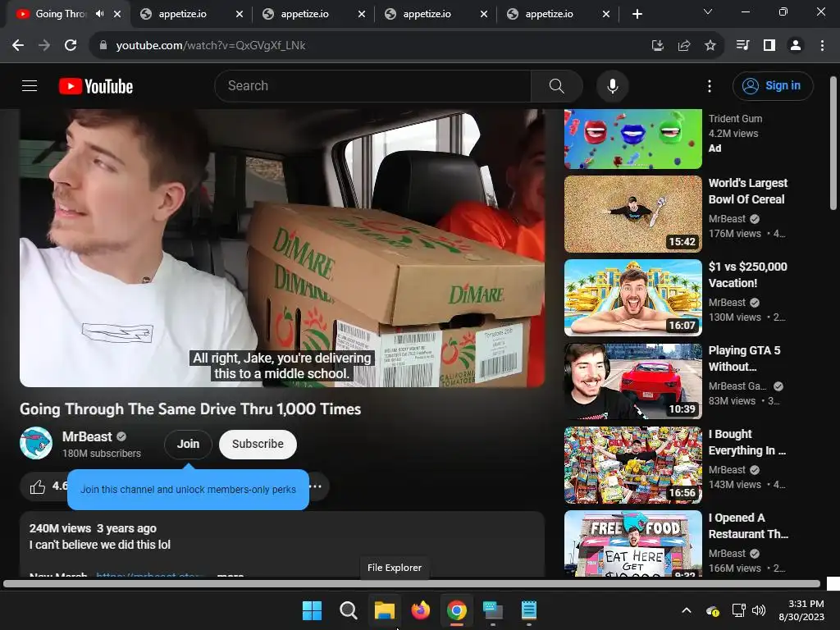Open World's Largest Bowl Of Cereal thumbnail

(x=632, y=214)
